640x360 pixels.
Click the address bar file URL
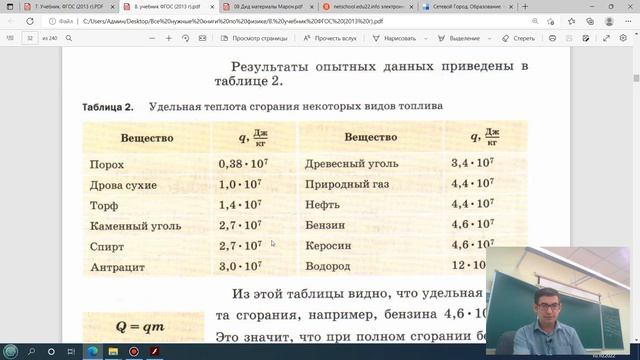point(233,21)
